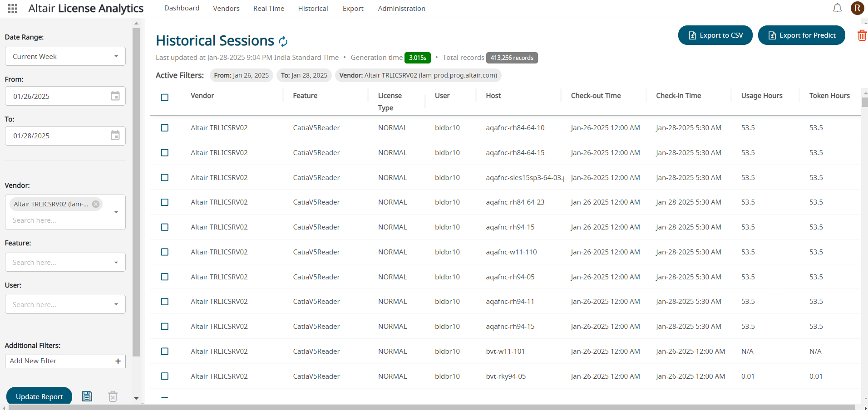The height and width of the screenshot is (410, 868).
Task: Open the Add New Filter selector
Action: [x=65, y=361]
